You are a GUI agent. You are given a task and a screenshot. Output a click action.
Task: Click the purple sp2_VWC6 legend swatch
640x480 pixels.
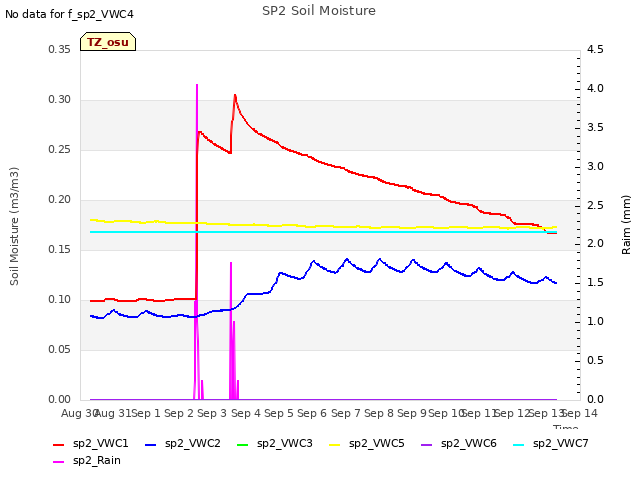pyautogui.click(x=427, y=444)
